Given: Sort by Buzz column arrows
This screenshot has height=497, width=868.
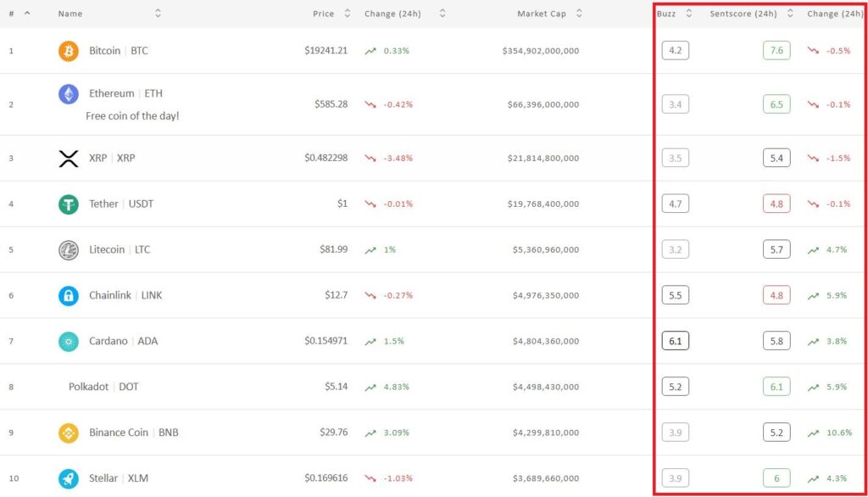Looking at the screenshot, I should pyautogui.click(x=688, y=14).
